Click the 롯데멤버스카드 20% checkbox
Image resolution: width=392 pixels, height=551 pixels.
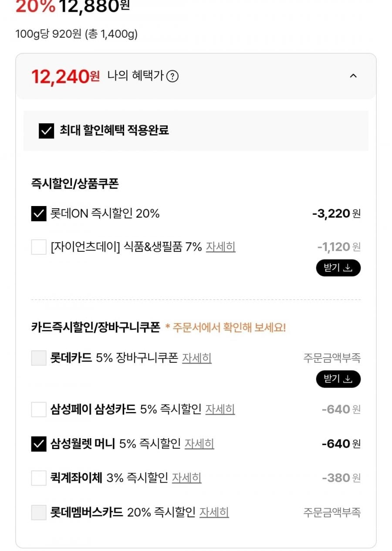click(x=39, y=512)
